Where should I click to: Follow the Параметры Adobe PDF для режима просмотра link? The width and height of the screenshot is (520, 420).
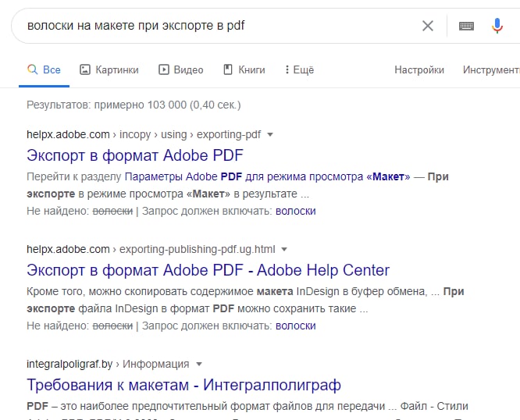(267, 176)
